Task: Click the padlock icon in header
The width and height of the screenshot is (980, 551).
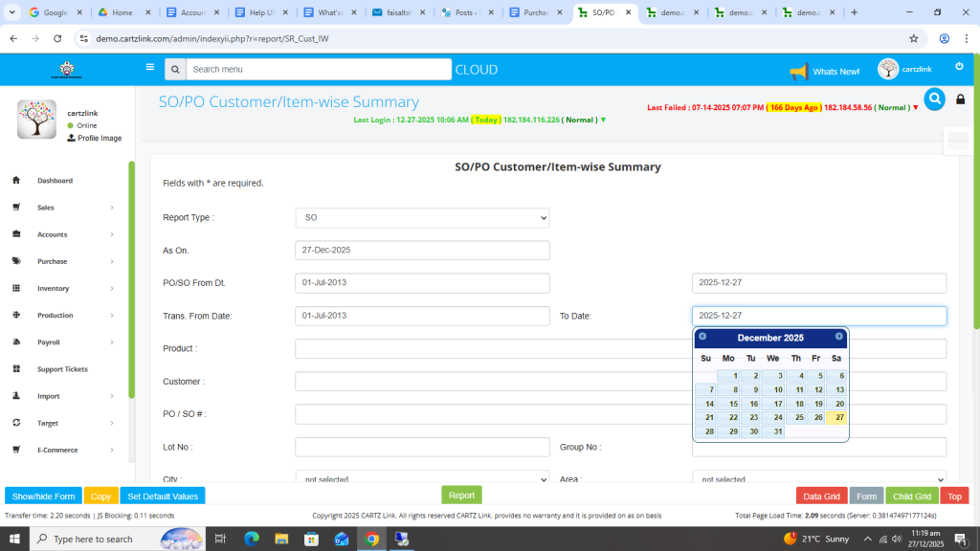Action: point(960,99)
